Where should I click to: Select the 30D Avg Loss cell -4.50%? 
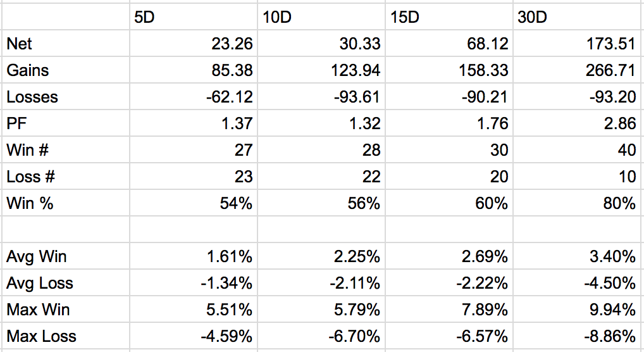tap(577, 283)
